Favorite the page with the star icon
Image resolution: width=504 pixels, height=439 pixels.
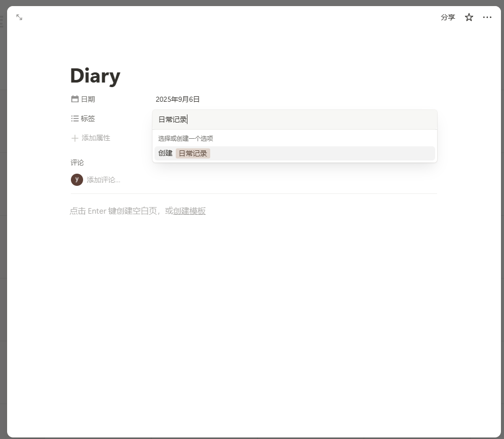click(x=469, y=17)
